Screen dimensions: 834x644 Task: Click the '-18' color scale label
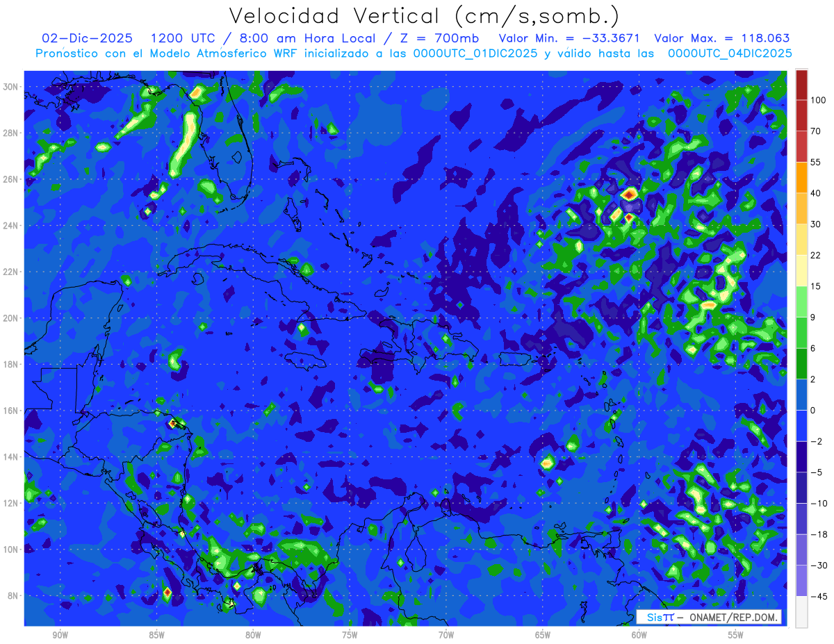click(818, 534)
